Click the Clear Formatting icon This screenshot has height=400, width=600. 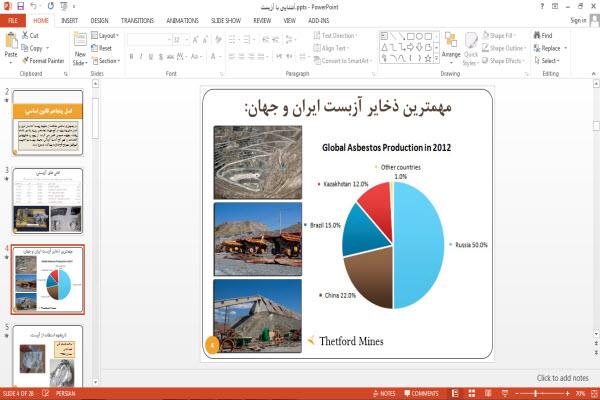(x=218, y=39)
